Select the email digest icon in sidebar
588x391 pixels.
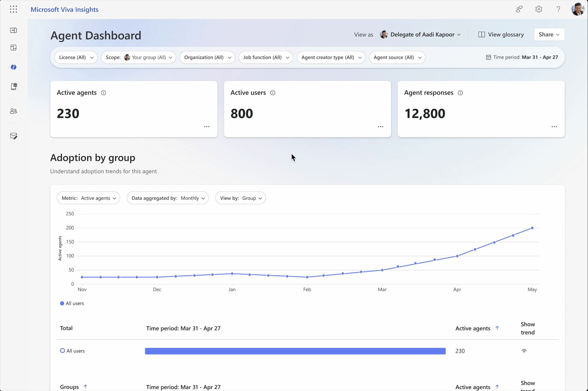pyautogui.click(x=14, y=136)
